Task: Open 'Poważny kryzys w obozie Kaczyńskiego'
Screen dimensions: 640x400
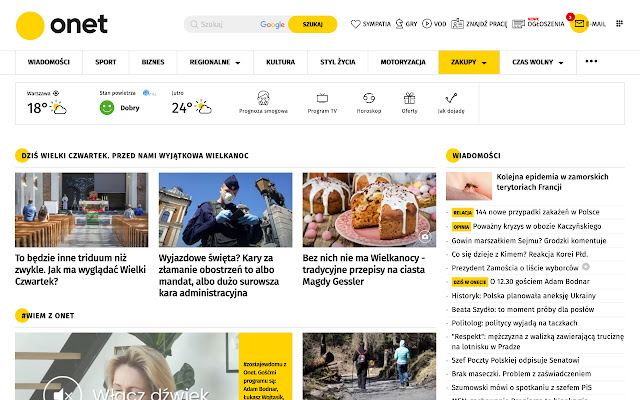Action: [x=537, y=226]
